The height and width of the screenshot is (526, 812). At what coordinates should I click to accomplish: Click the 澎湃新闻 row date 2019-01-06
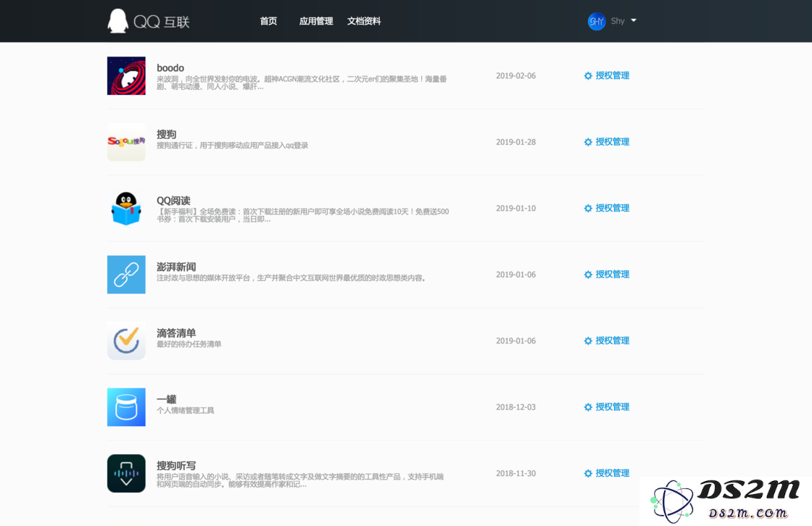point(515,275)
